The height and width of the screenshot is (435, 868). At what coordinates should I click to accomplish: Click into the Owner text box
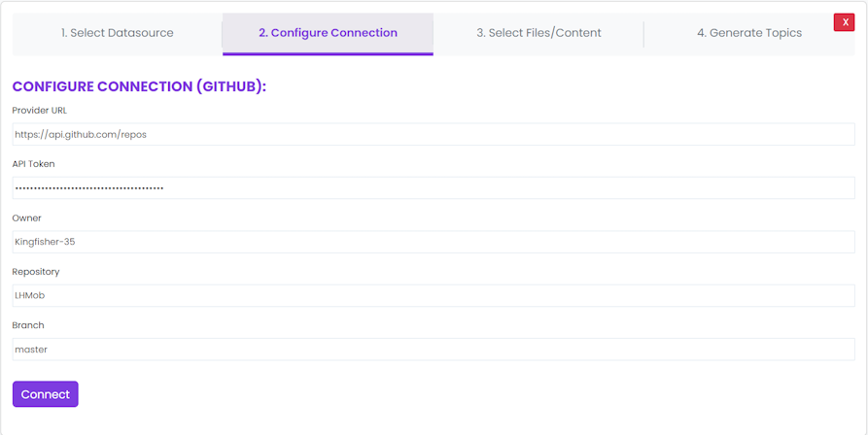[433, 242]
